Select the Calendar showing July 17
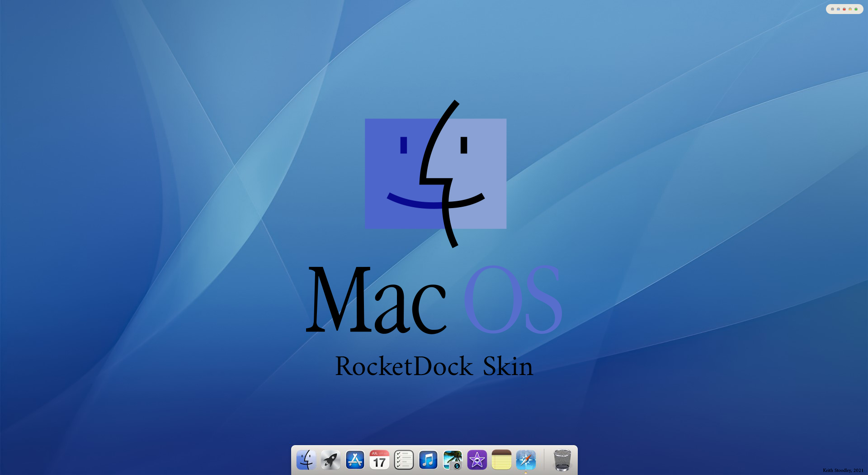 379,460
